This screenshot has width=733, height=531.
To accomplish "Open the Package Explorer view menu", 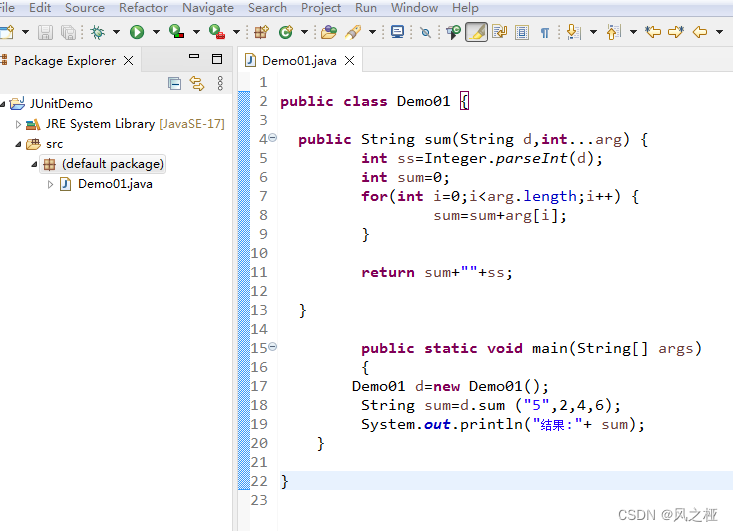I will (220, 83).
